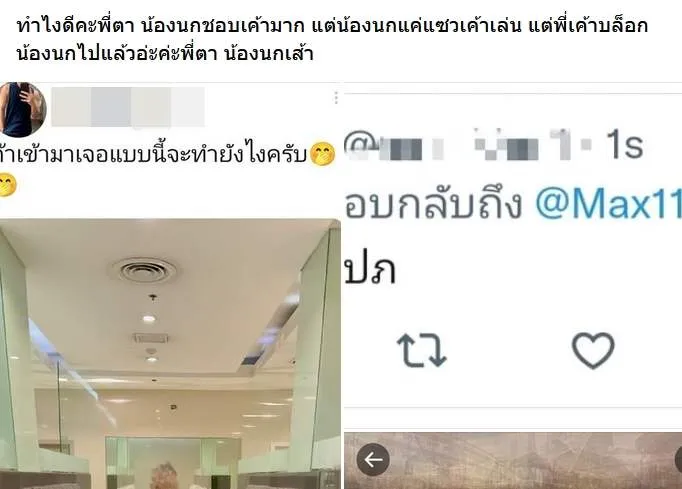
Task: Like the reply with the heart icon
Action: (x=593, y=350)
